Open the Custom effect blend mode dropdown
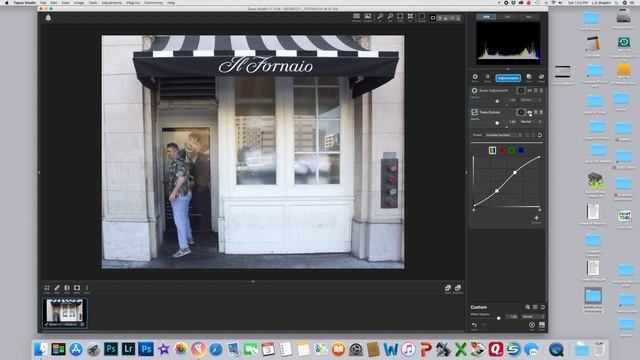The height and width of the screenshot is (360, 640). tap(533, 317)
